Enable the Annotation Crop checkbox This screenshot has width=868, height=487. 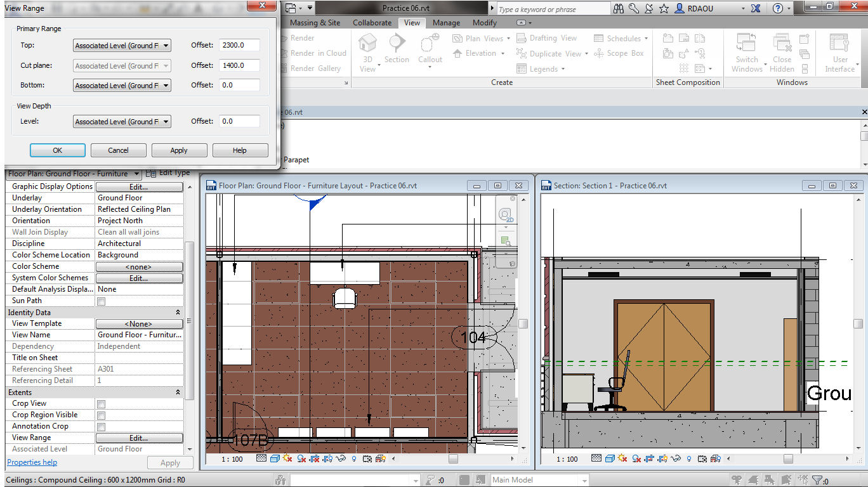pos(102,427)
